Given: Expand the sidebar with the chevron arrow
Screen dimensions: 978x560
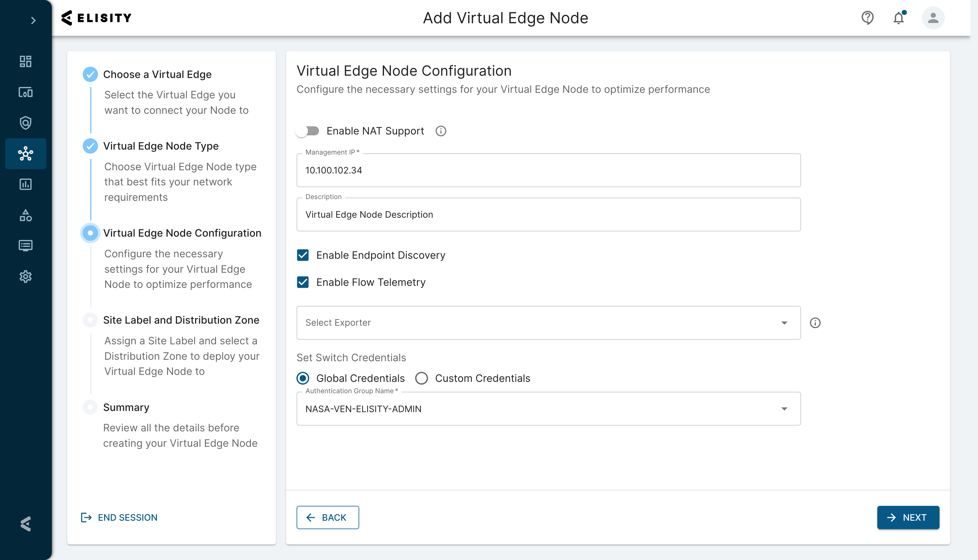Looking at the screenshot, I should tap(33, 20).
